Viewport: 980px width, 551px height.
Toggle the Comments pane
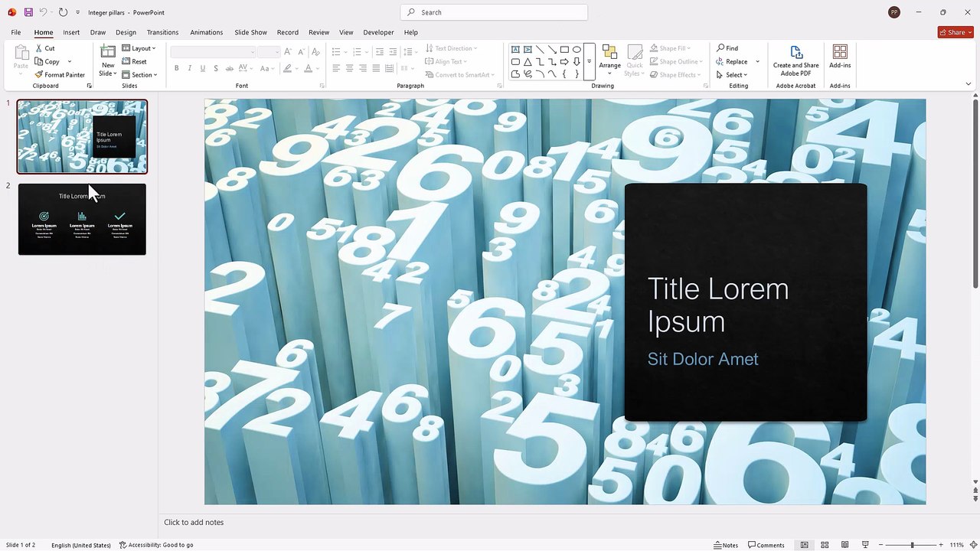[766, 545]
